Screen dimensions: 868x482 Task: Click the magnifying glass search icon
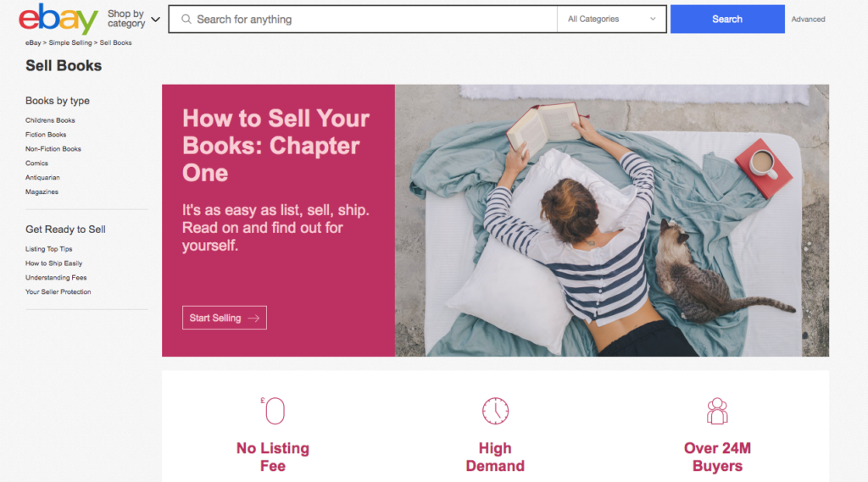coord(186,19)
